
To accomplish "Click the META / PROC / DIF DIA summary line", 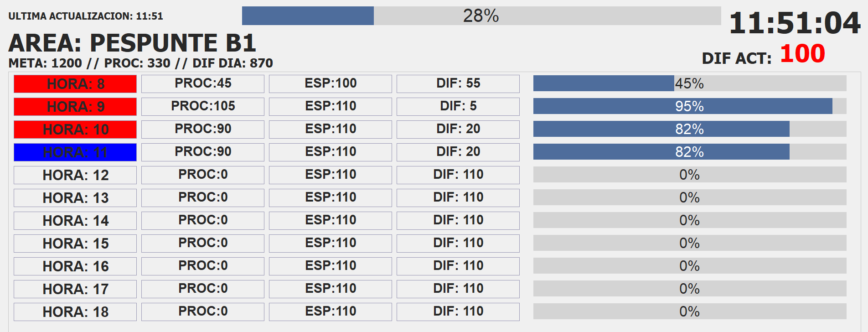I will pyautogui.click(x=140, y=63).
